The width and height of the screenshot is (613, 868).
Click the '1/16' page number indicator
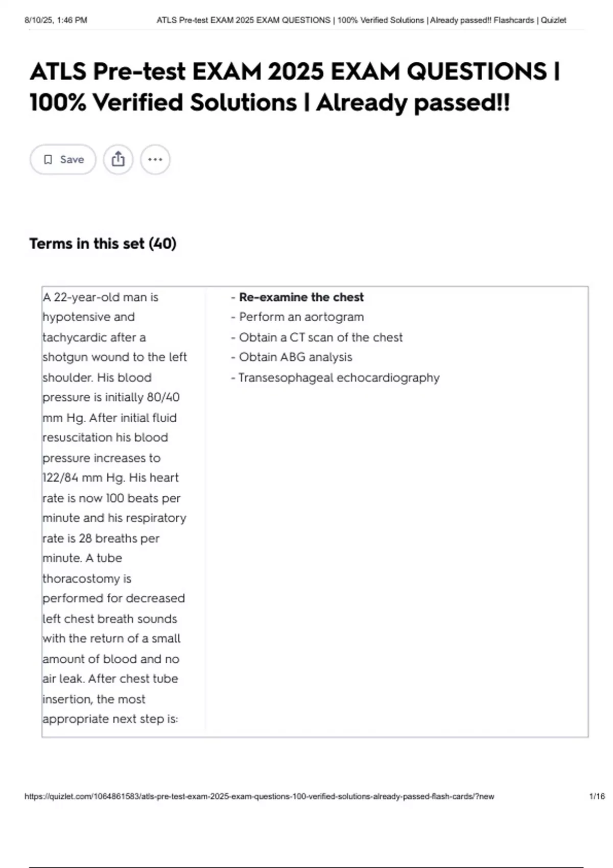597,796
